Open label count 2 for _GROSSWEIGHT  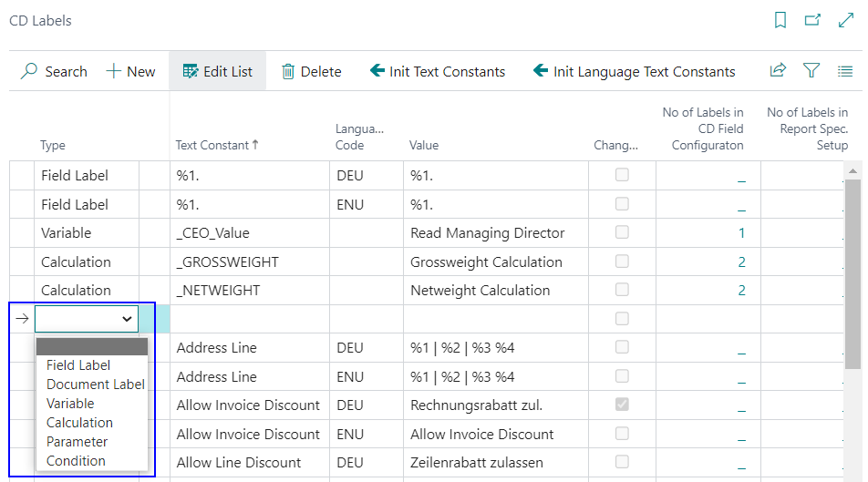tap(741, 262)
